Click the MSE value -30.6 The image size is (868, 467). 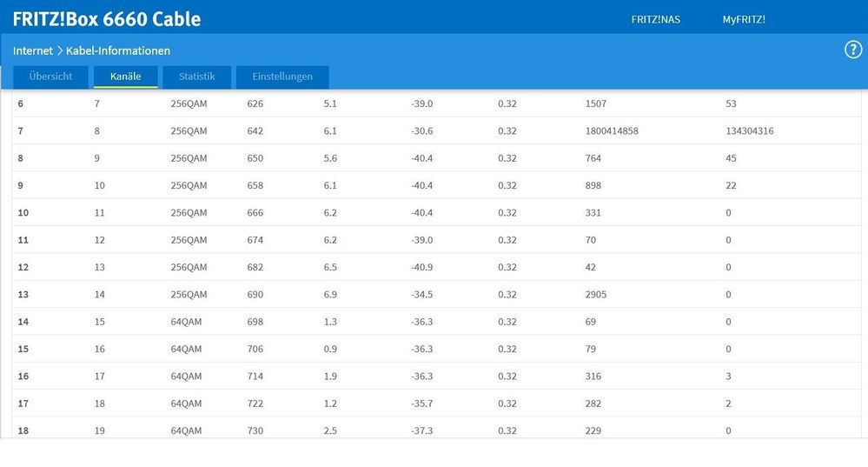click(x=421, y=131)
